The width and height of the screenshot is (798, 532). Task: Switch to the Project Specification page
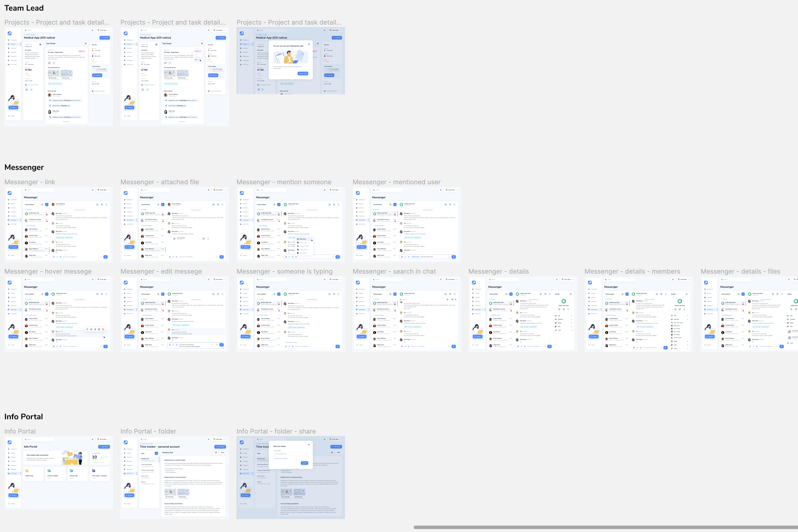tap(147, 465)
